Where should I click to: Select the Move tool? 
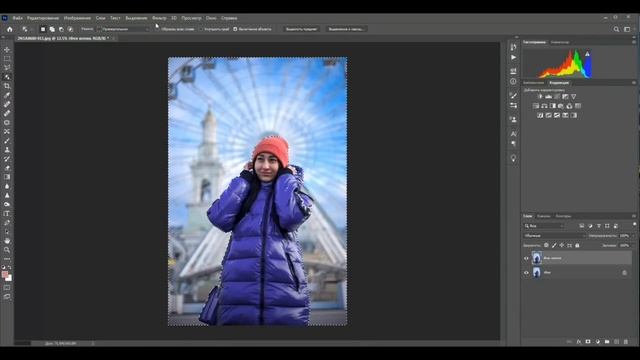pyautogui.click(x=7, y=49)
